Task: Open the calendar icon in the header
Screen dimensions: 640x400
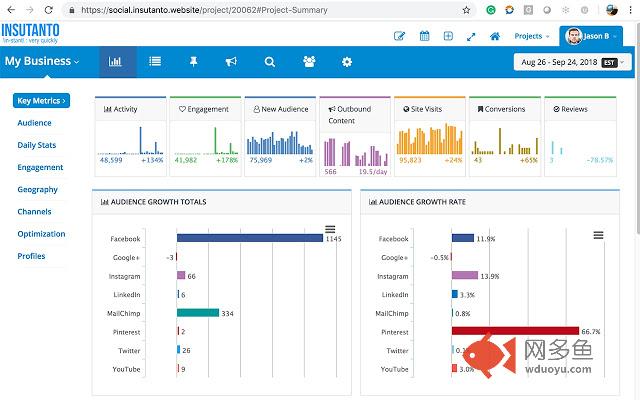Action: (424, 36)
